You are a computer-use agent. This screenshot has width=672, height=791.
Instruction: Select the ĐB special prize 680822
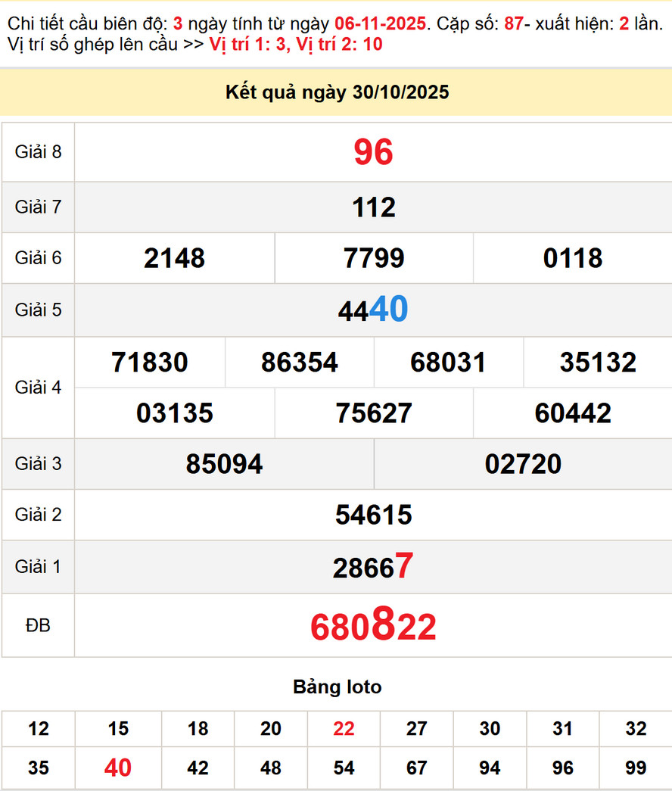pos(373,627)
